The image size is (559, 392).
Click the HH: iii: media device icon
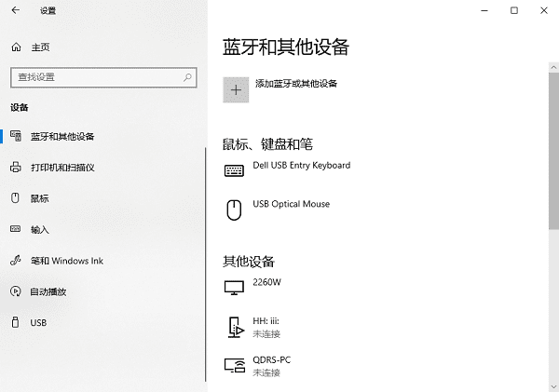click(x=236, y=327)
